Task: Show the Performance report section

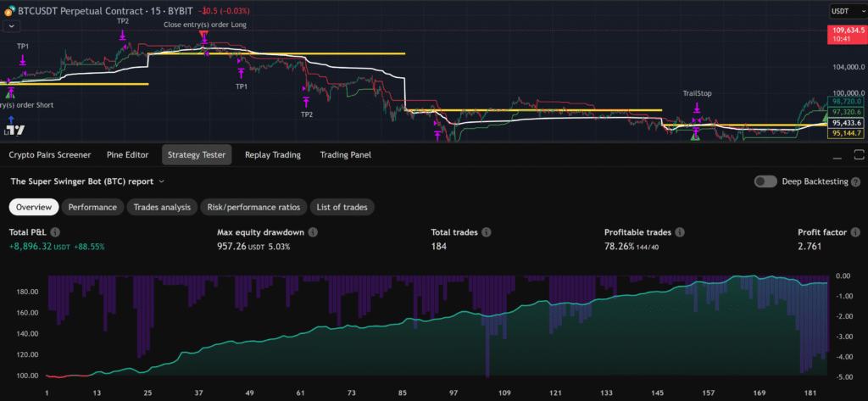Action: [92, 207]
